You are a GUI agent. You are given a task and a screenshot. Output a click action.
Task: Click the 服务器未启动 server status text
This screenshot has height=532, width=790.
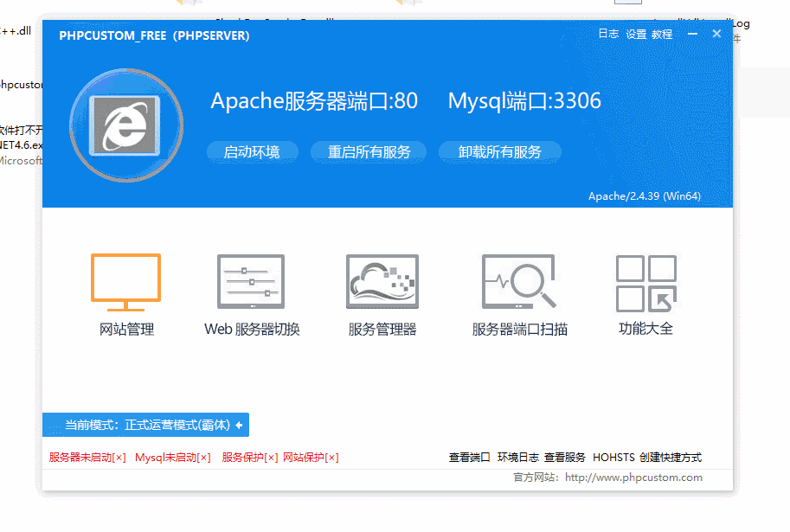coord(84,457)
